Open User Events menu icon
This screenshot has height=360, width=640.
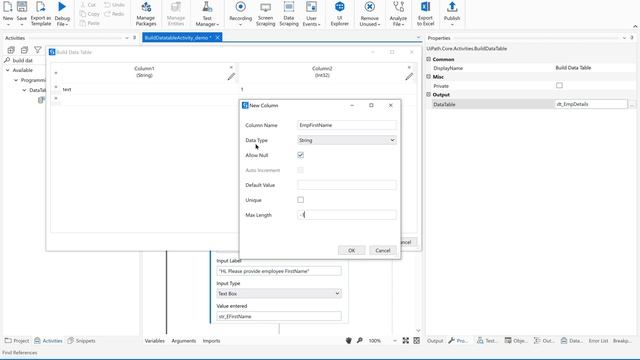(x=311, y=7)
